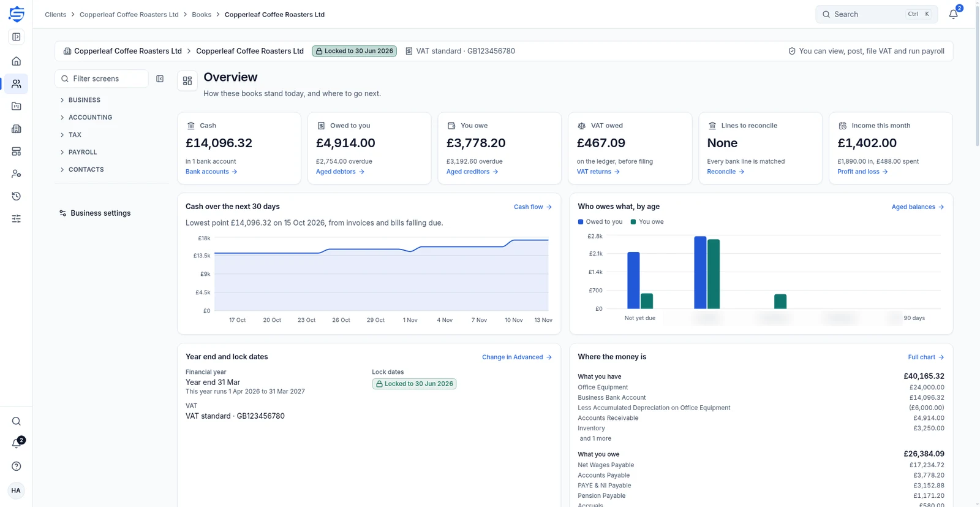Click the Search box in top bar
The width and height of the screenshot is (980, 507).
tap(876, 14)
